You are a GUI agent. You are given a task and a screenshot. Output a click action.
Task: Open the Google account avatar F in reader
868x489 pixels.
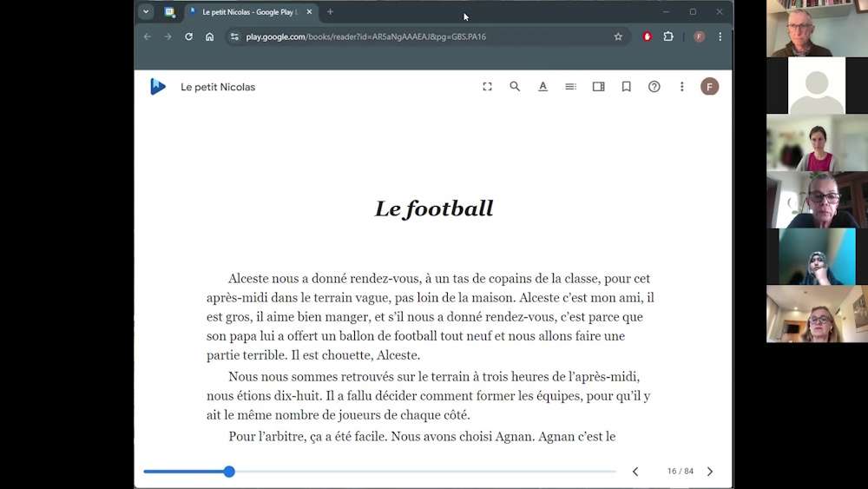[x=710, y=86]
